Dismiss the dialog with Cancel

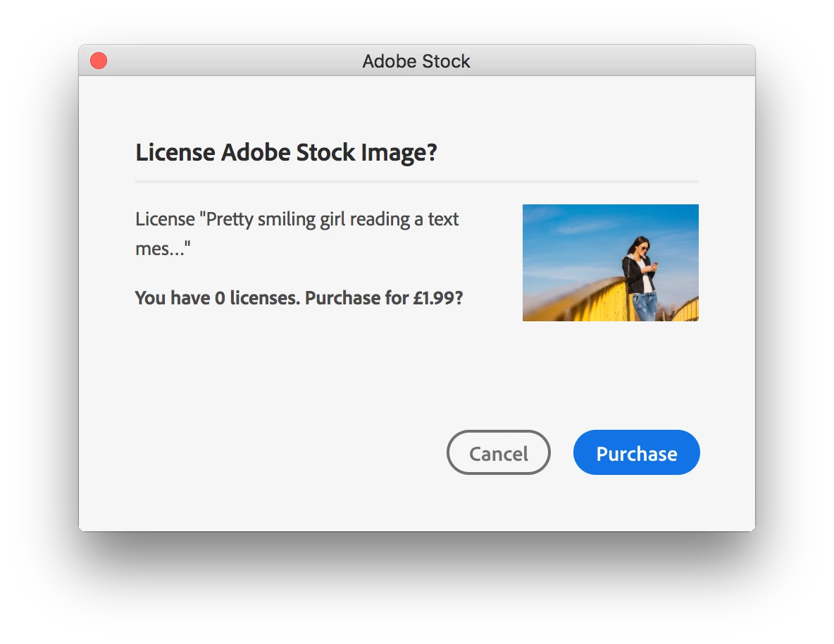pos(499,452)
